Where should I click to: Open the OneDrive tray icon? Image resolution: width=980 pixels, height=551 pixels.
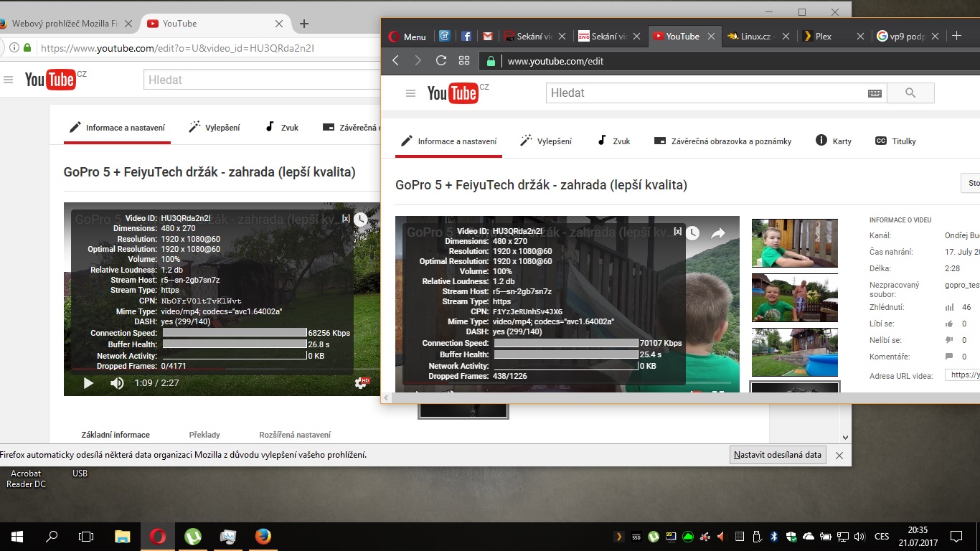click(x=809, y=537)
